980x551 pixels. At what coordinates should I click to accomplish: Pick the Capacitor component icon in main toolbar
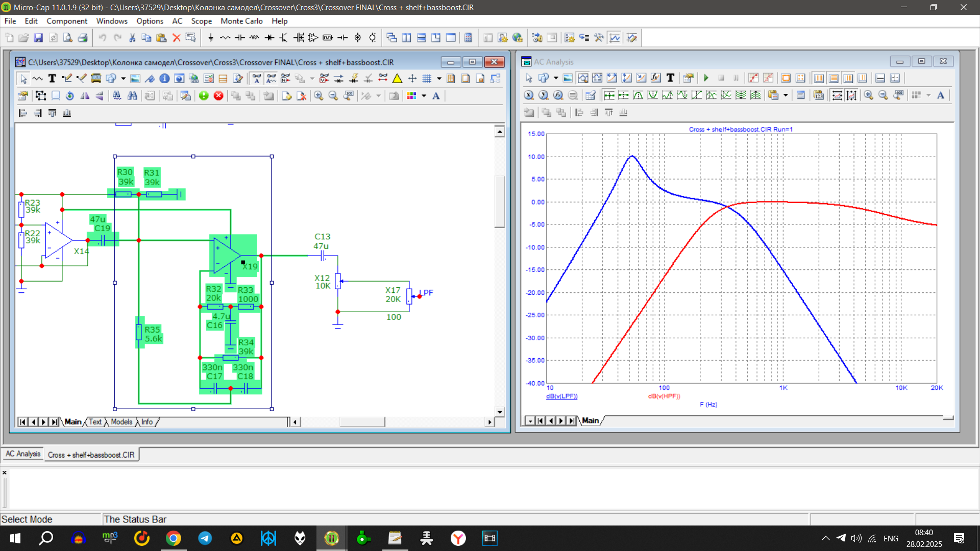click(x=240, y=38)
